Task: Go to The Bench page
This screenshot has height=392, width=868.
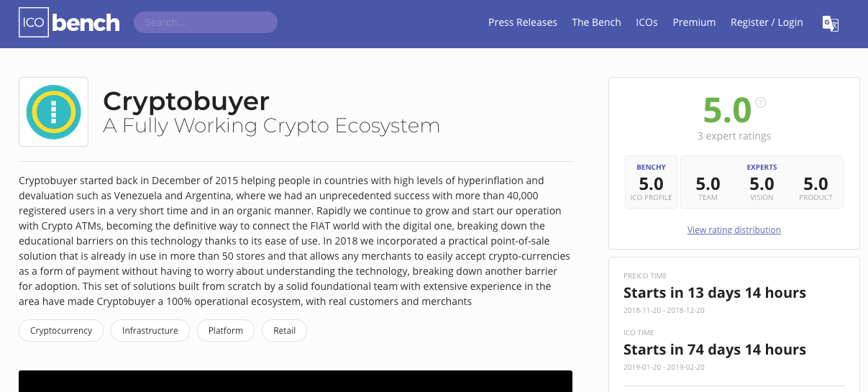Action: point(596,22)
